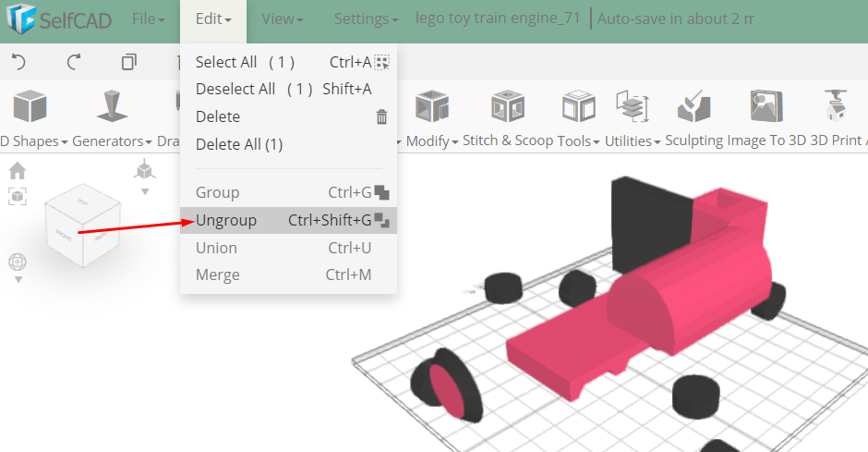Click the Redo arrow icon

(x=74, y=62)
